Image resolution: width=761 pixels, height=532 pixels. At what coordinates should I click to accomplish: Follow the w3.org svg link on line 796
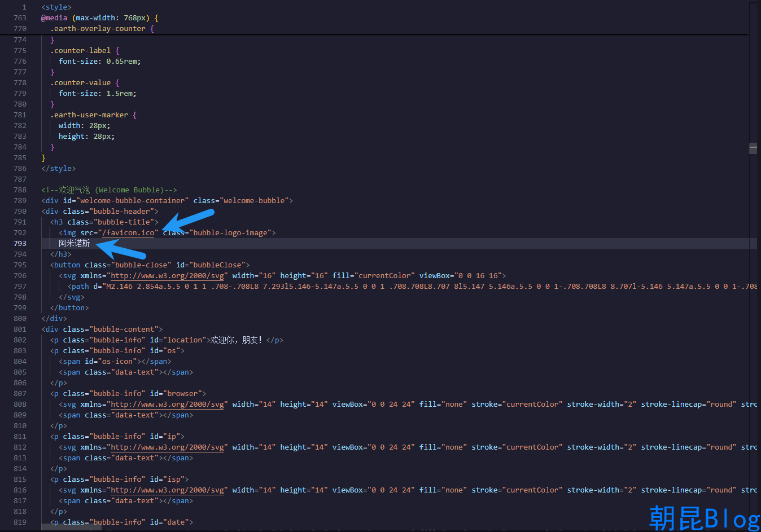tap(167, 275)
